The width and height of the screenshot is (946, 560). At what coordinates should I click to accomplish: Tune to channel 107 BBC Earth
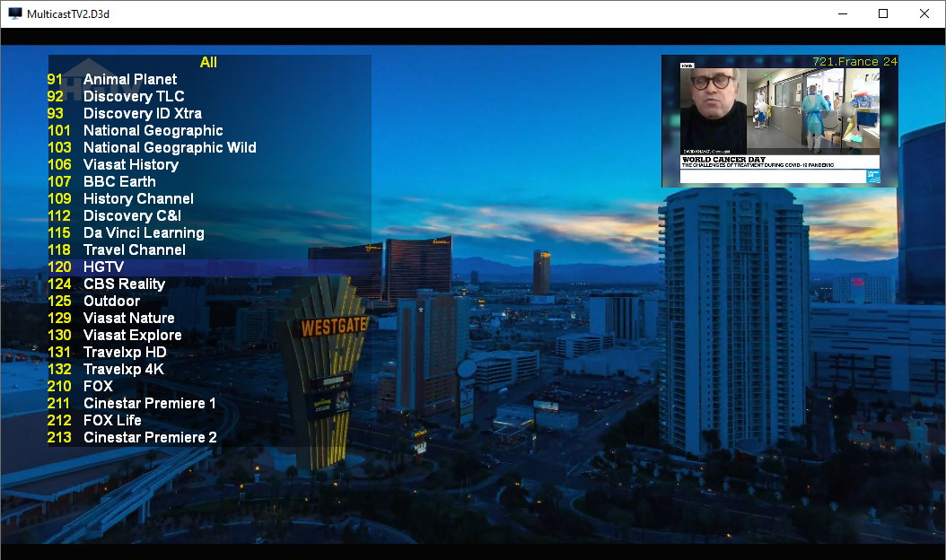209,181
